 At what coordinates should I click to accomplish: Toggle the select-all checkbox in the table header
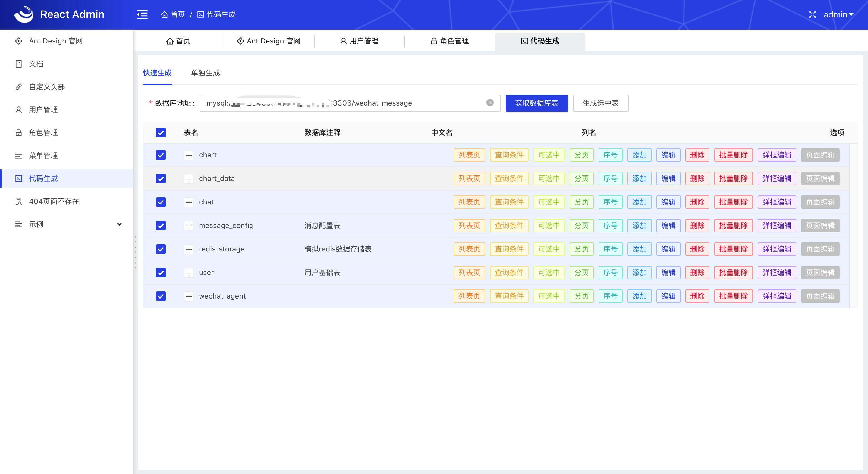point(161,132)
